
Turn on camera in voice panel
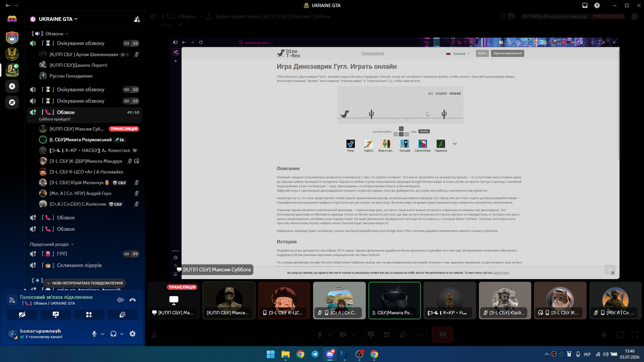click(22, 315)
